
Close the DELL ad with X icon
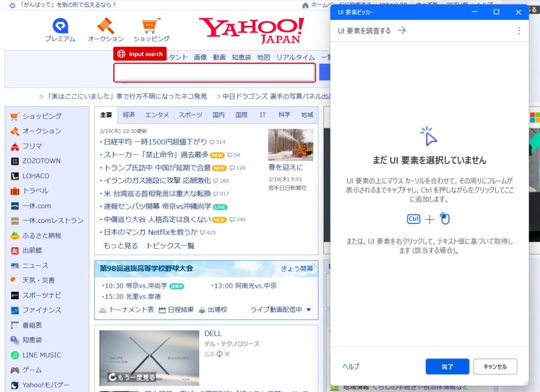point(227,354)
